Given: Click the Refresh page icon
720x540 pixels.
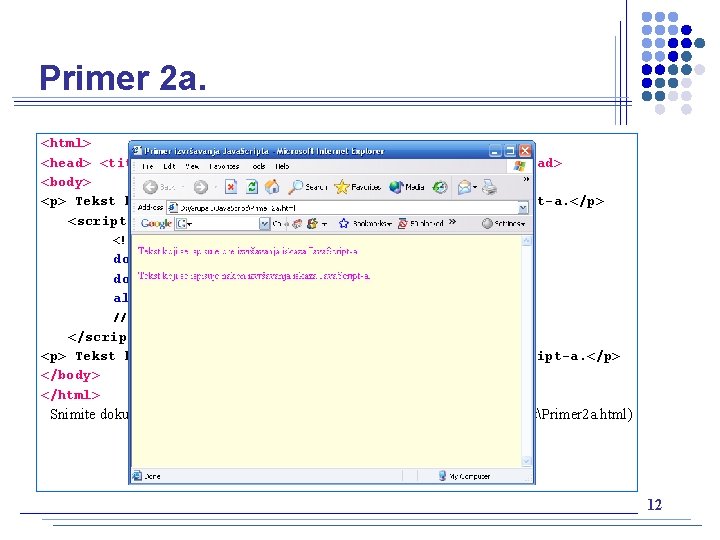Looking at the screenshot, I should pos(252,187).
